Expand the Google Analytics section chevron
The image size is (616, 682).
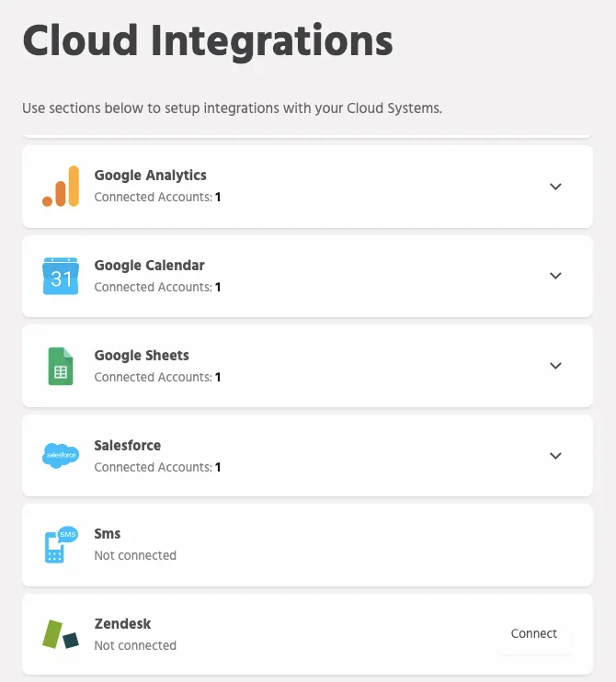[555, 187]
